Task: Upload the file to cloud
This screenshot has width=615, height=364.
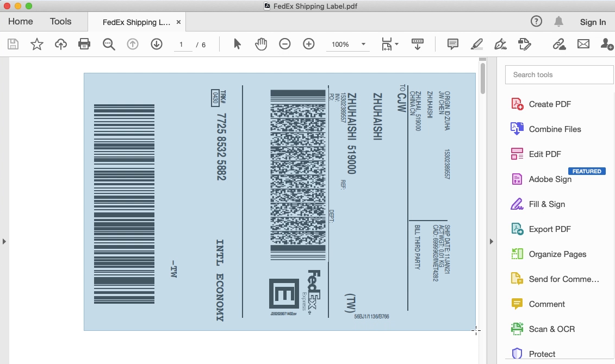Action: (61, 44)
